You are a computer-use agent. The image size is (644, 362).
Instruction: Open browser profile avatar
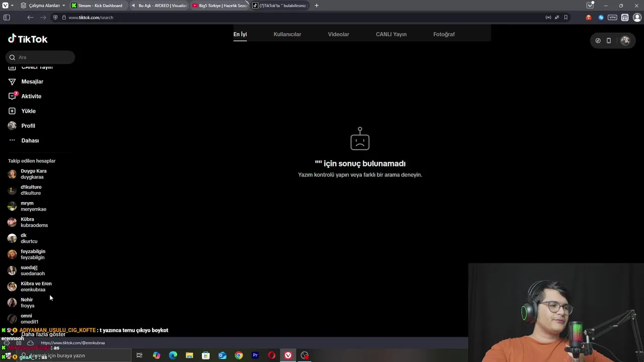point(637,17)
